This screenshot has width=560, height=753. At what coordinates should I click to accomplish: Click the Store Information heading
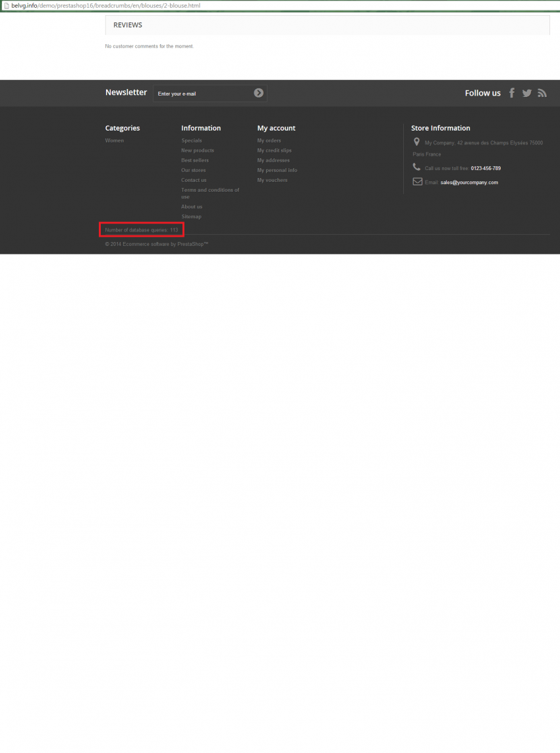pyautogui.click(x=441, y=128)
